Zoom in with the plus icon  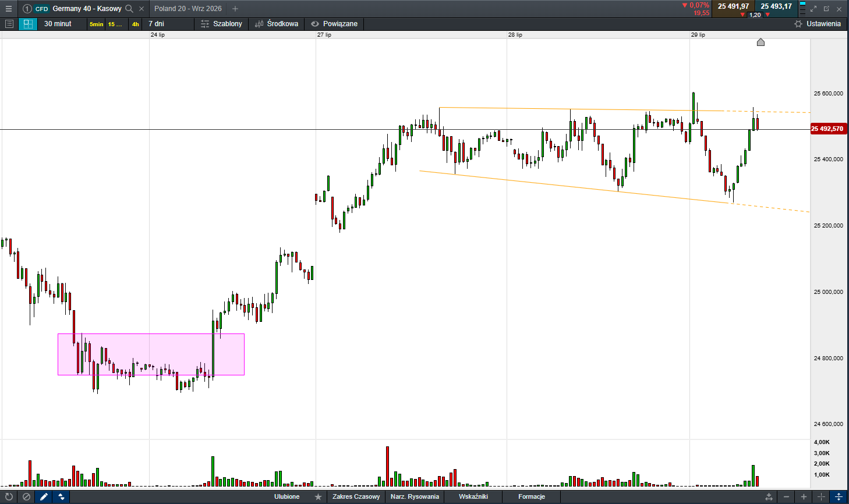pos(804,496)
